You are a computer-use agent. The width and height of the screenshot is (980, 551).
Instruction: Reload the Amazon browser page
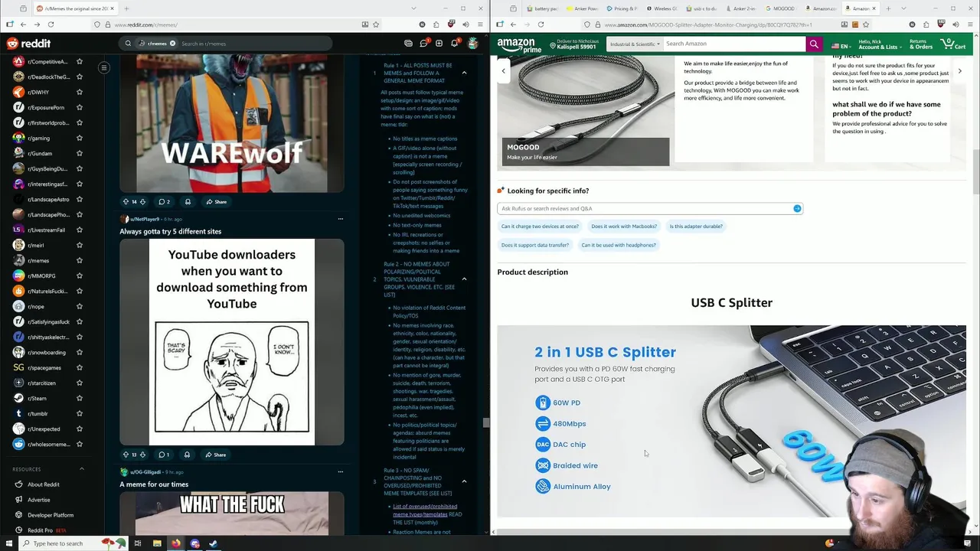541,24
